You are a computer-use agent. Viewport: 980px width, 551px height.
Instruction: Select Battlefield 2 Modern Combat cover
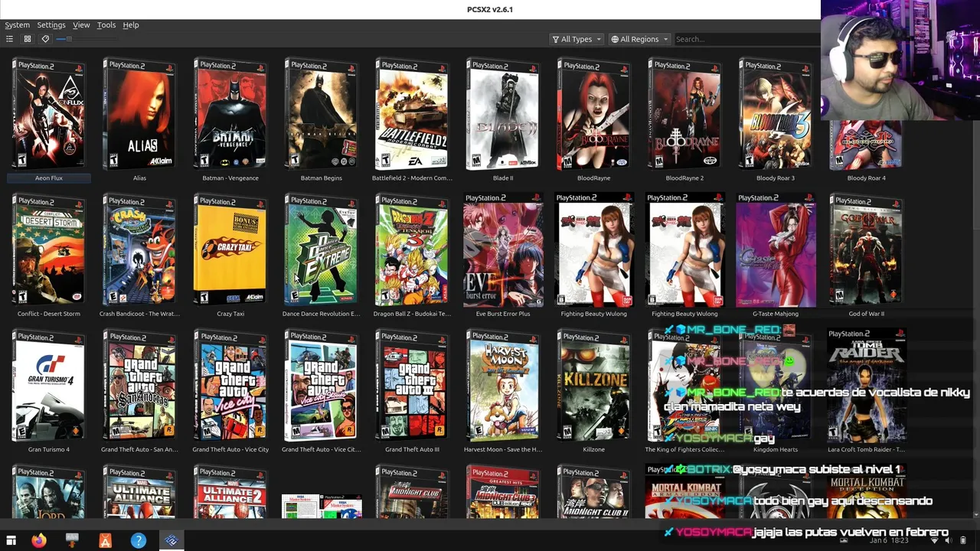click(x=412, y=115)
